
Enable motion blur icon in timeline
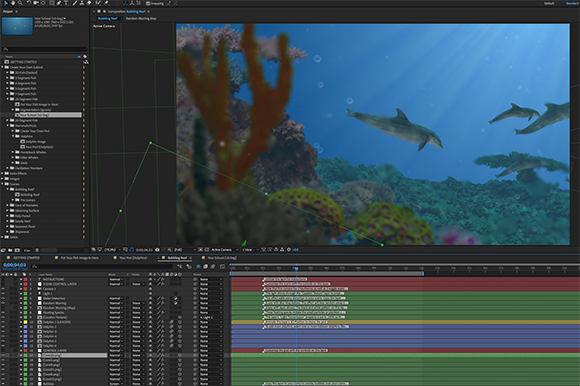[x=213, y=266]
